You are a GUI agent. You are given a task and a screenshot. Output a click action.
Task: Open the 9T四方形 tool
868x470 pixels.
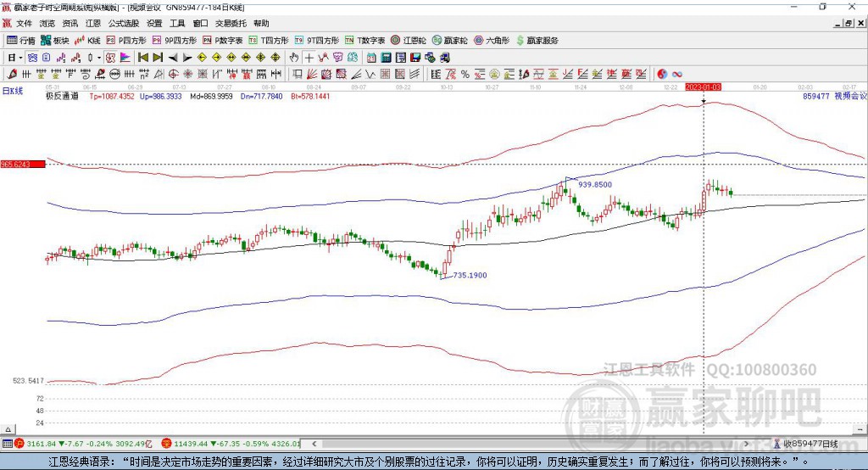[x=317, y=41]
